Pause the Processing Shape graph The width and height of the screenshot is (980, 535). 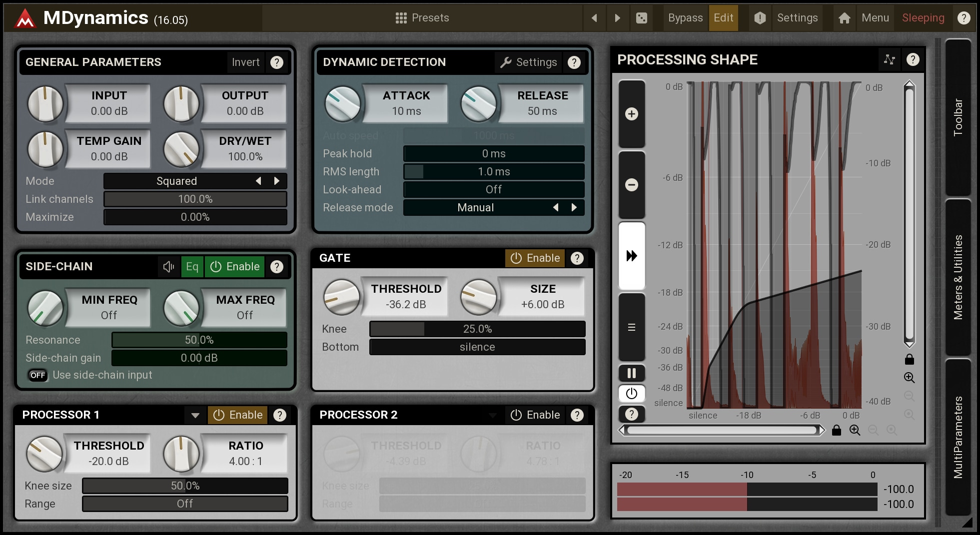tap(632, 373)
